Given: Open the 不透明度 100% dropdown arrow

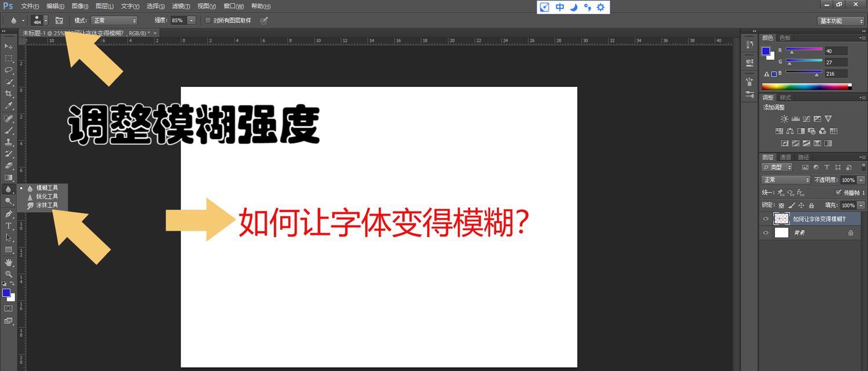Looking at the screenshot, I should (x=861, y=180).
